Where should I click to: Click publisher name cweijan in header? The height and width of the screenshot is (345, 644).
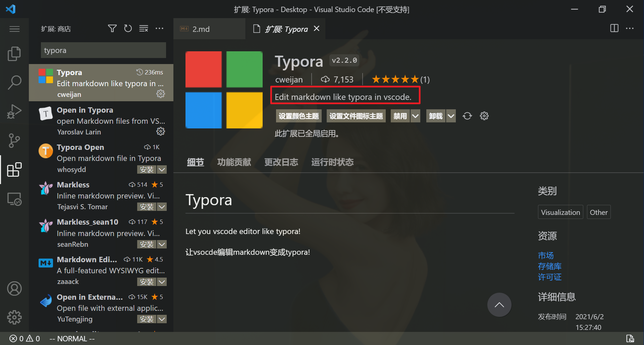click(x=289, y=80)
